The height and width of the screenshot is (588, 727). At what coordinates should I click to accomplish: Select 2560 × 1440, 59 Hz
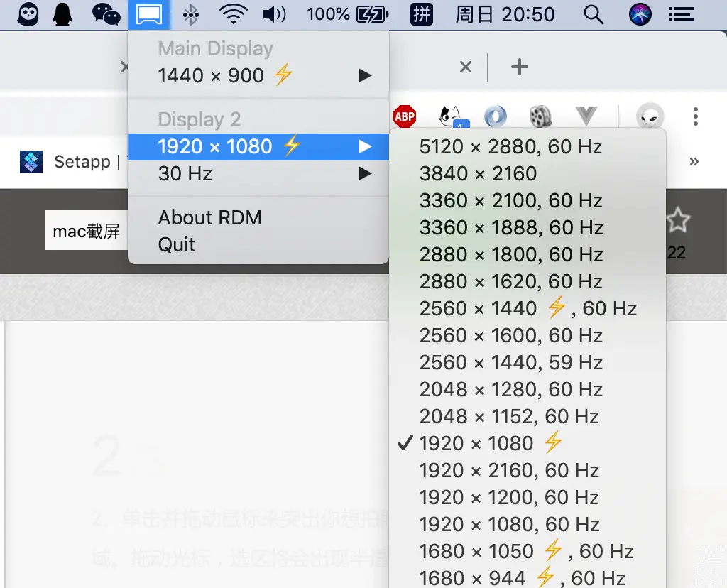coord(528,362)
